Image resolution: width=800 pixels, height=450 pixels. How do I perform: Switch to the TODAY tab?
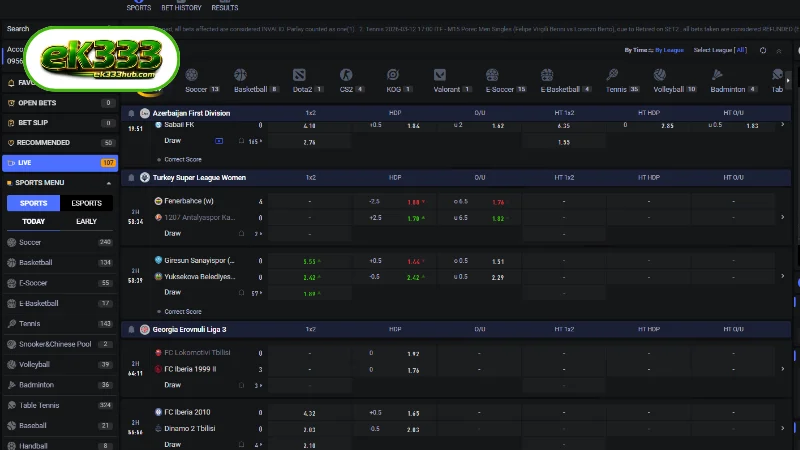[33, 221]
